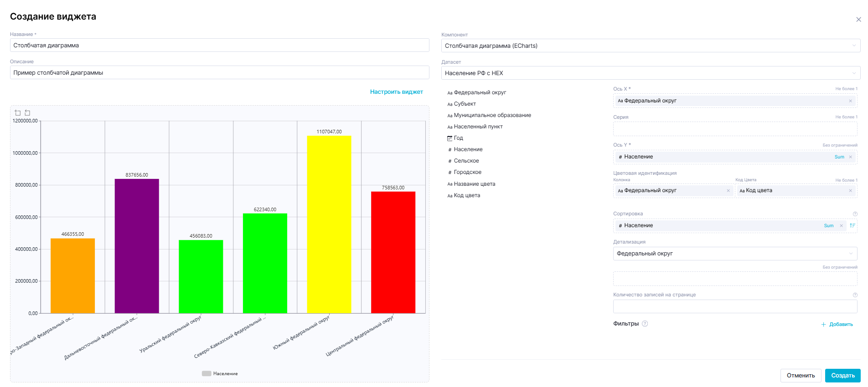Click the help icon beside Фильтры
The image size is (868, 387).
coord(645,324)
